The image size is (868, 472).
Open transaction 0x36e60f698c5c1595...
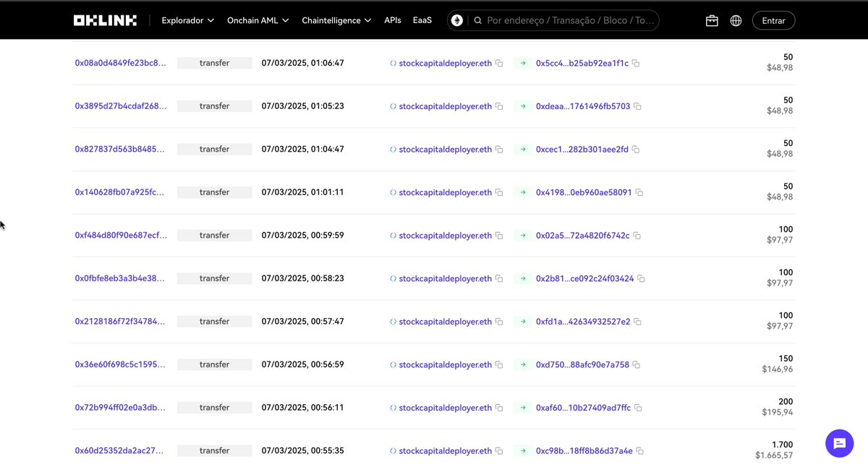[x=121, y=364]
